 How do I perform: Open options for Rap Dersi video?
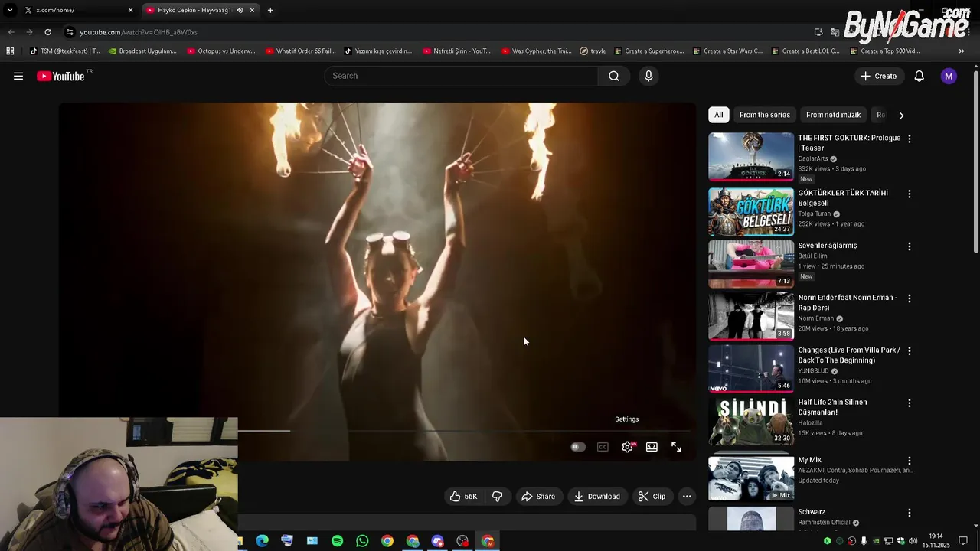pos(909,298)
